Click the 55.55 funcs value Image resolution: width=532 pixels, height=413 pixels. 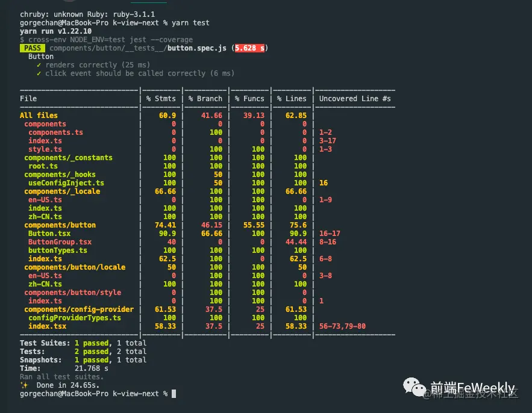pos(254,225)
